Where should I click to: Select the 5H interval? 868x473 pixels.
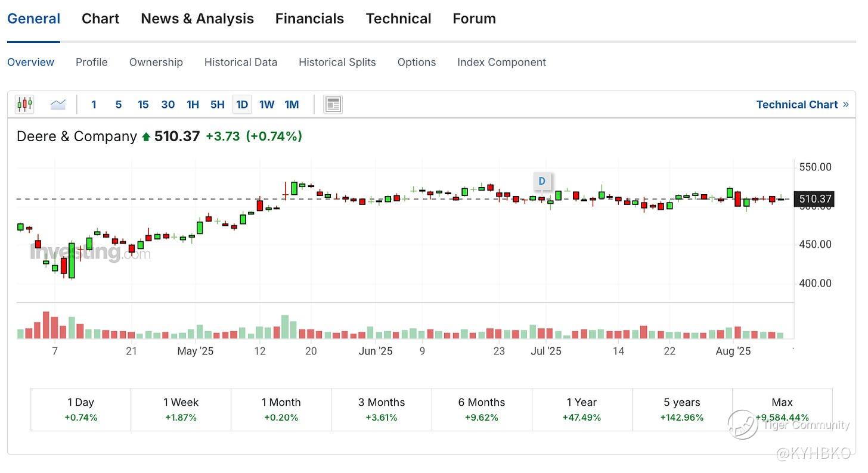point(218,104)
